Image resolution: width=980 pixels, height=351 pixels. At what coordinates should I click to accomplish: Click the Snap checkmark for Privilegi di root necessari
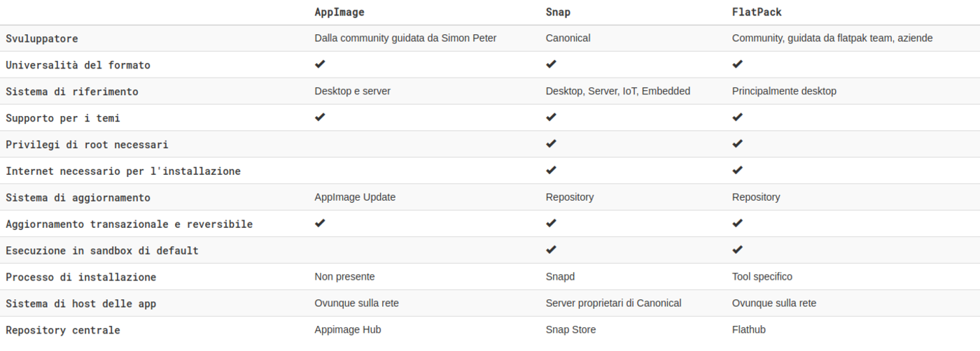551,144
